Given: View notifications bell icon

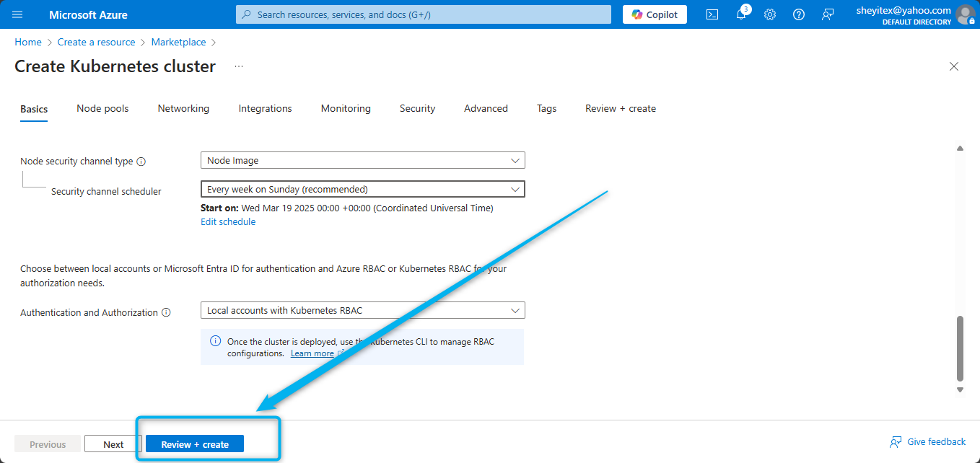Looking at the screenshot, I should click(741, 14).
